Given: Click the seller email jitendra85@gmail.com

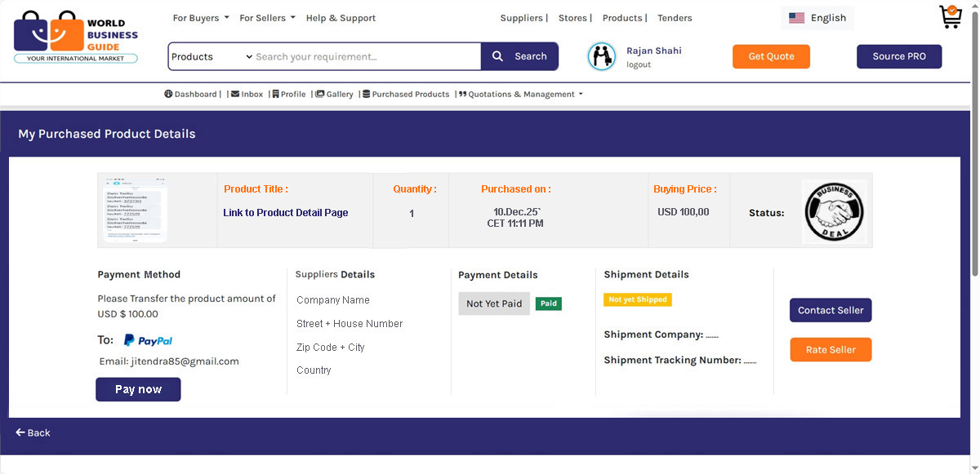Looking at the screenshot, I should point(185,361).
